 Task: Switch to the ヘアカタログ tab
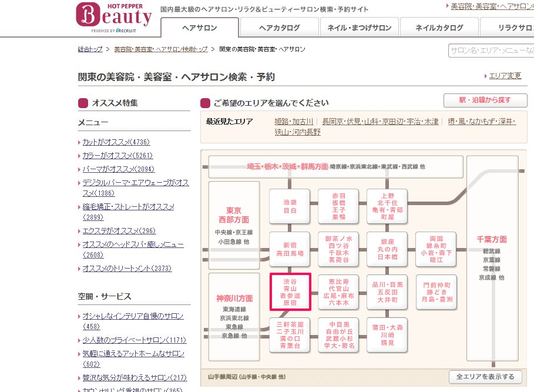click(279, 28)
